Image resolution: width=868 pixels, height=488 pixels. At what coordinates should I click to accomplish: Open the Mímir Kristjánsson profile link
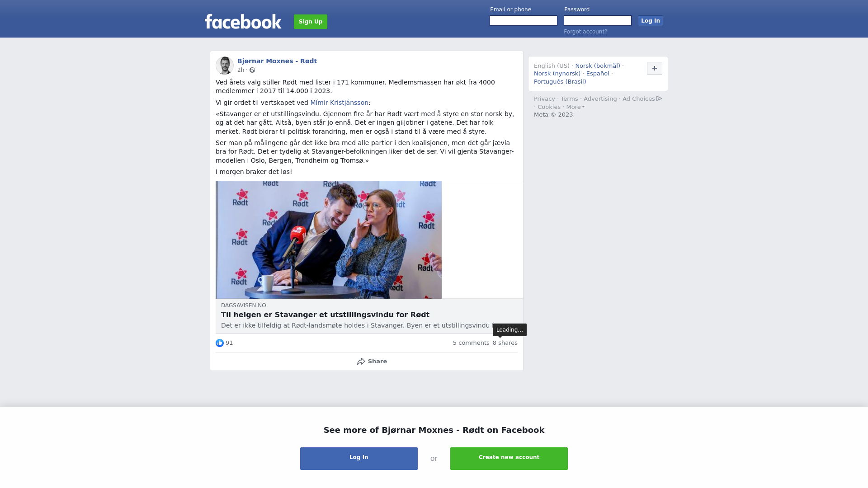coord(339,103)
